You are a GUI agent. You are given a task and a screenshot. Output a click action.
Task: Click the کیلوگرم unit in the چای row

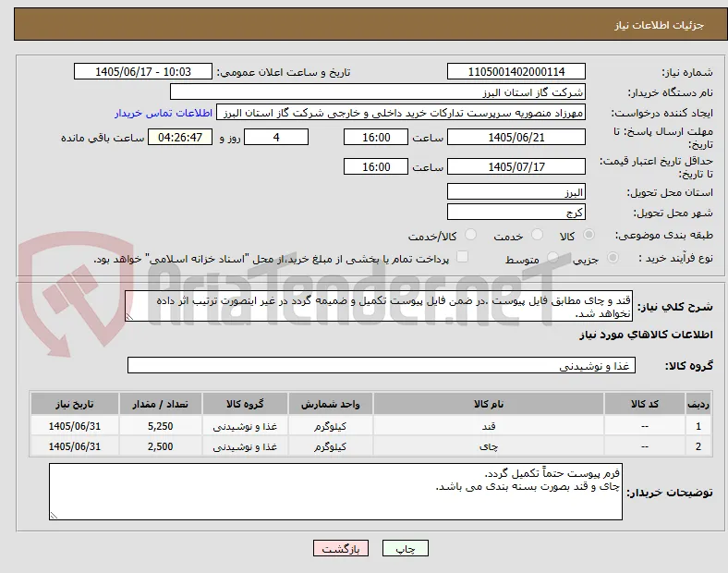click(x=330, y=446)
